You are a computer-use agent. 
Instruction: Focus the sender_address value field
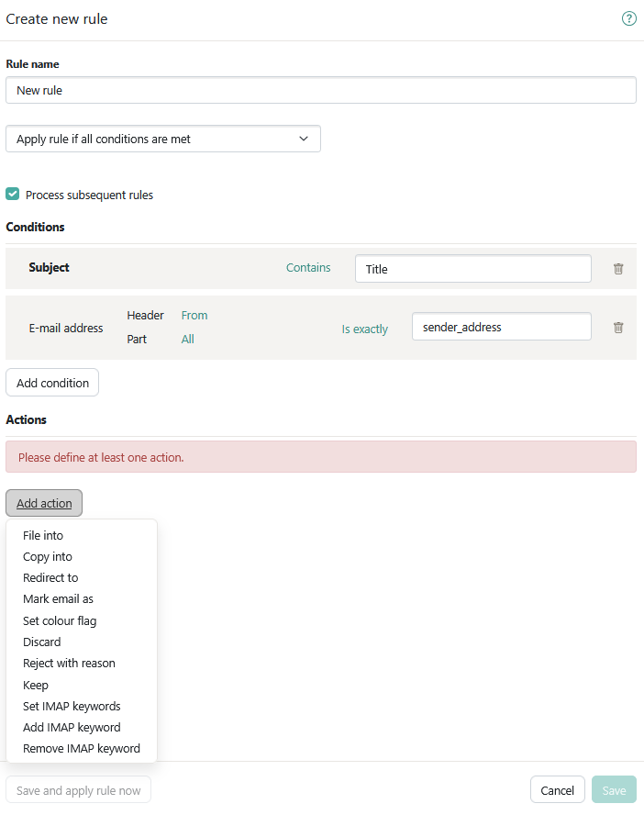(501, 327)
